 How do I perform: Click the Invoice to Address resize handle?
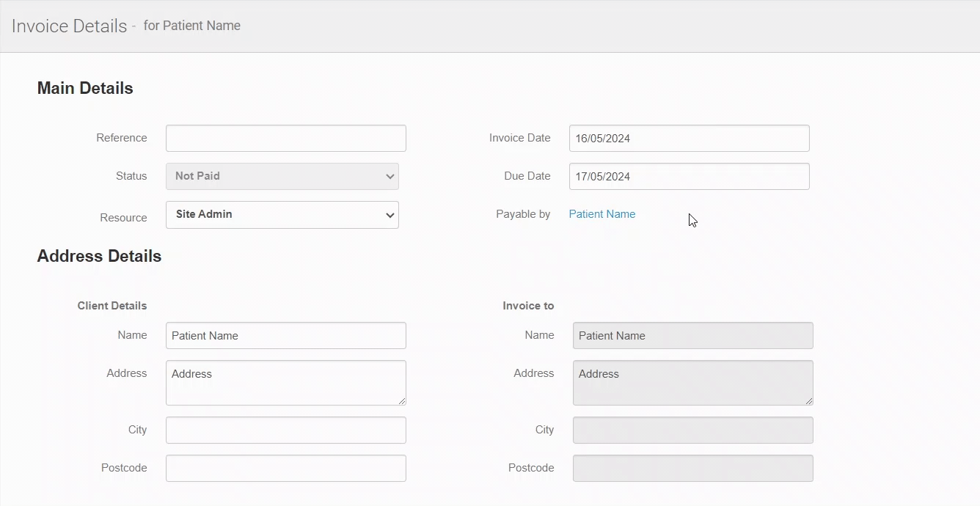click(x=809, y=401)
